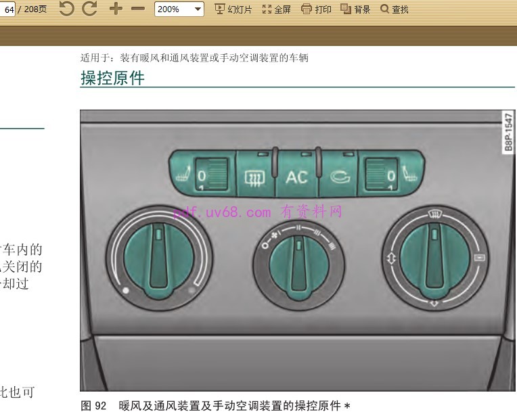Zoom in with the plus icon
517x420 pixels.
(116, 9)
